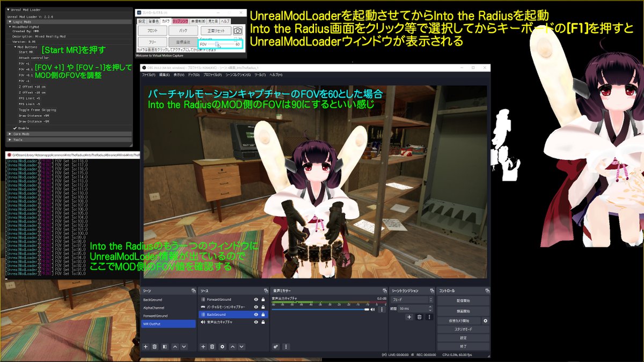Remove scene transition with trash icon
This screenshot has height=362, width=644.
(x=419, y=317)
